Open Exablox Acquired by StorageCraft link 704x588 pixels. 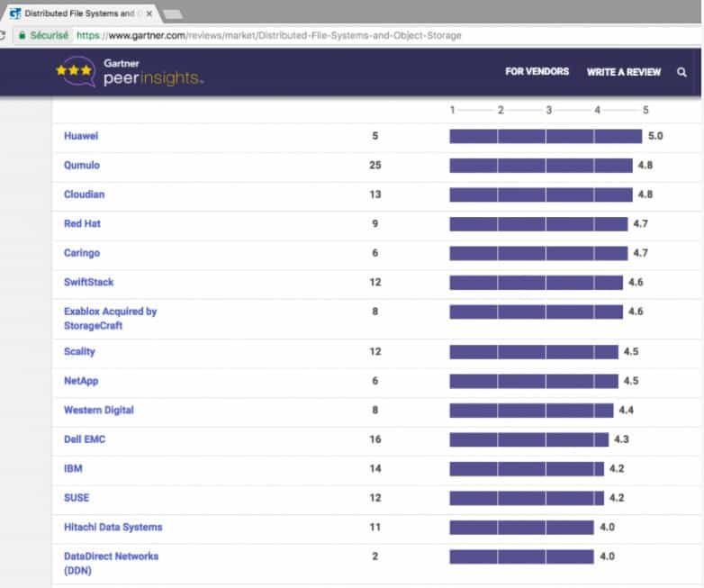point(110,319)
